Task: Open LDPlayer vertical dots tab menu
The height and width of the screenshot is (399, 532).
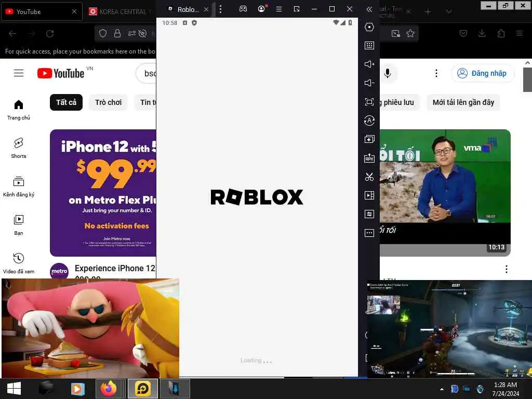Action: click(x=220, y=9)
